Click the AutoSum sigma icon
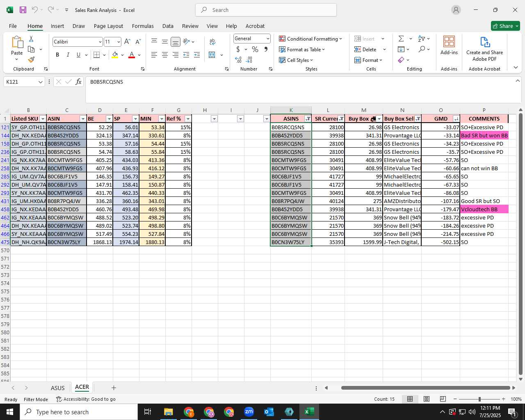The height and width of the screenshot is (420, 525). 401,39
